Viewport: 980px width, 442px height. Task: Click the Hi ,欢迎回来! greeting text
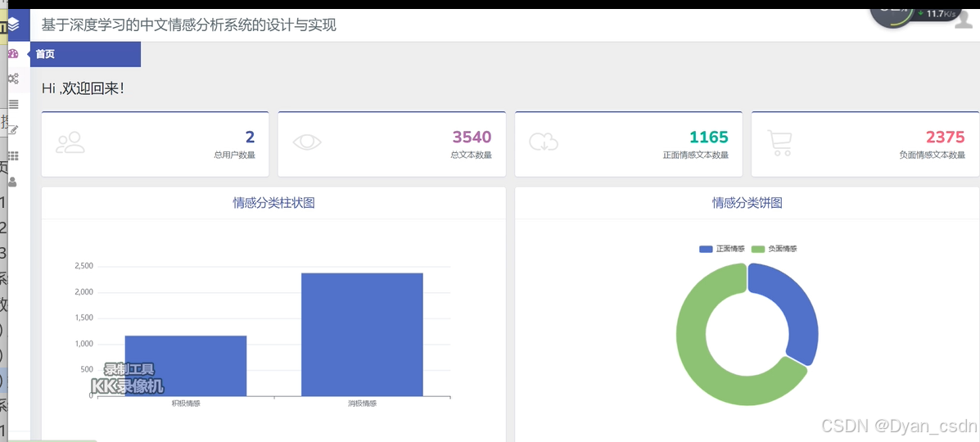pyautogui.click(x=84, y=88)
